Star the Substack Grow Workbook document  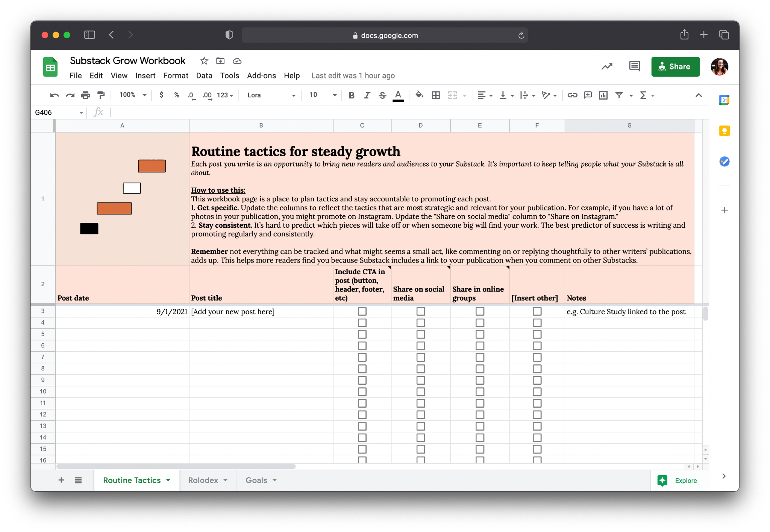204,61
